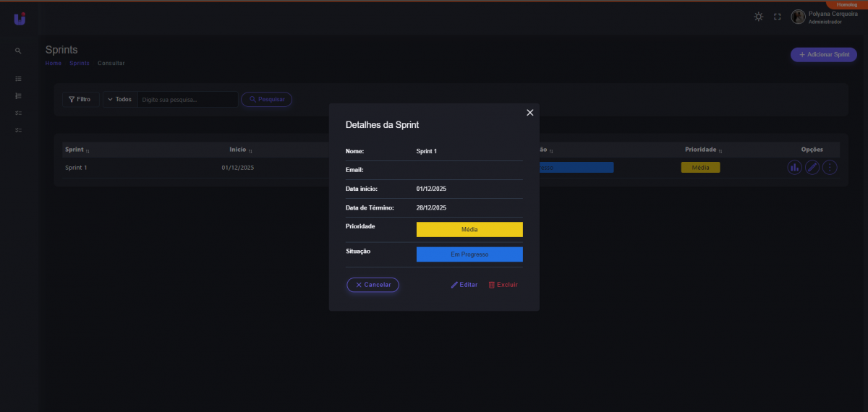Open the bulleted list icon in sidebar
This screenshot has height=412, width=868.
coord(18,78)
